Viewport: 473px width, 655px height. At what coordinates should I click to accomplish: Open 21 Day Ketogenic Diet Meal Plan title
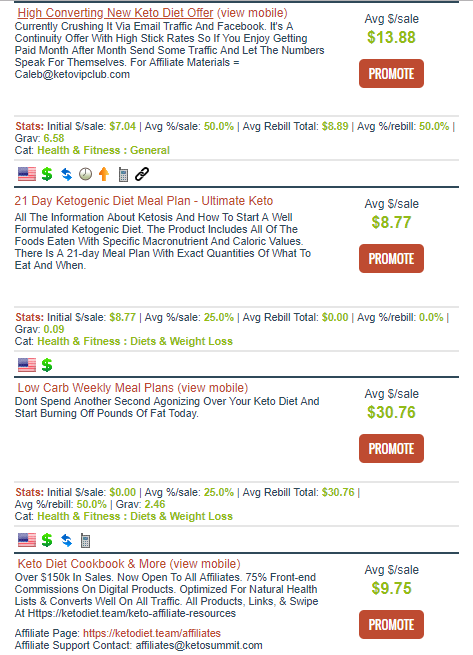[x=144, y=201]
